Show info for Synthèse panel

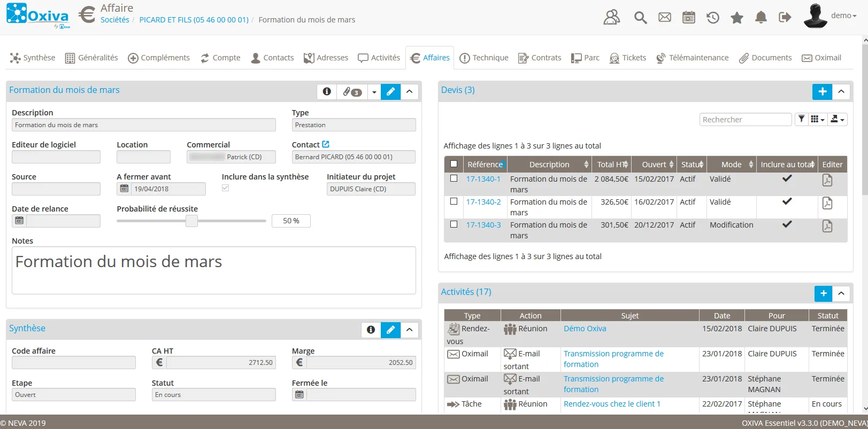point(371,330)
